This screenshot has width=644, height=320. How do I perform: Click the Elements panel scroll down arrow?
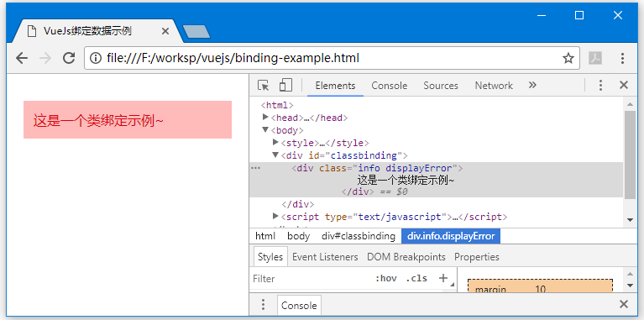point(630,220)
